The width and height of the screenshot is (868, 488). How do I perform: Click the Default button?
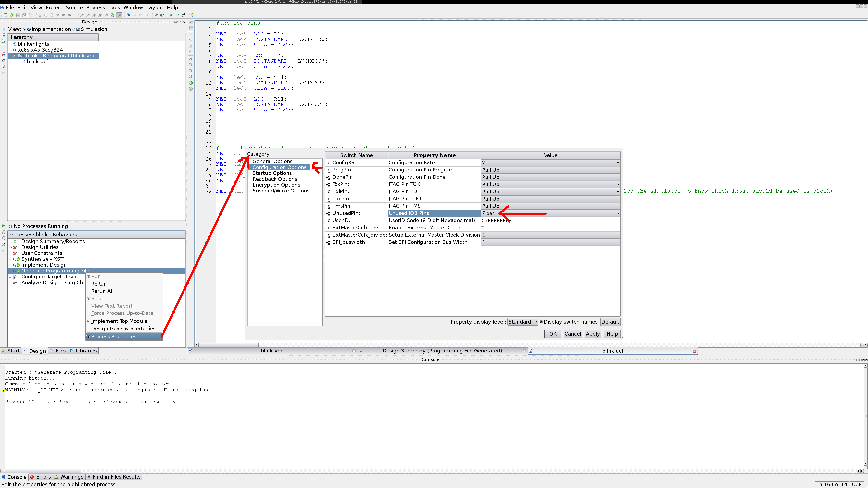(610, 322)
